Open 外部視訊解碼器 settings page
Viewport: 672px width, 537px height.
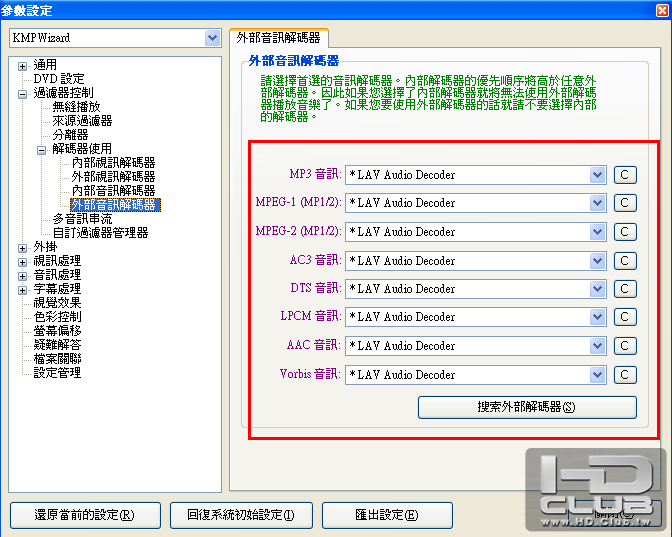pos(113,177)
